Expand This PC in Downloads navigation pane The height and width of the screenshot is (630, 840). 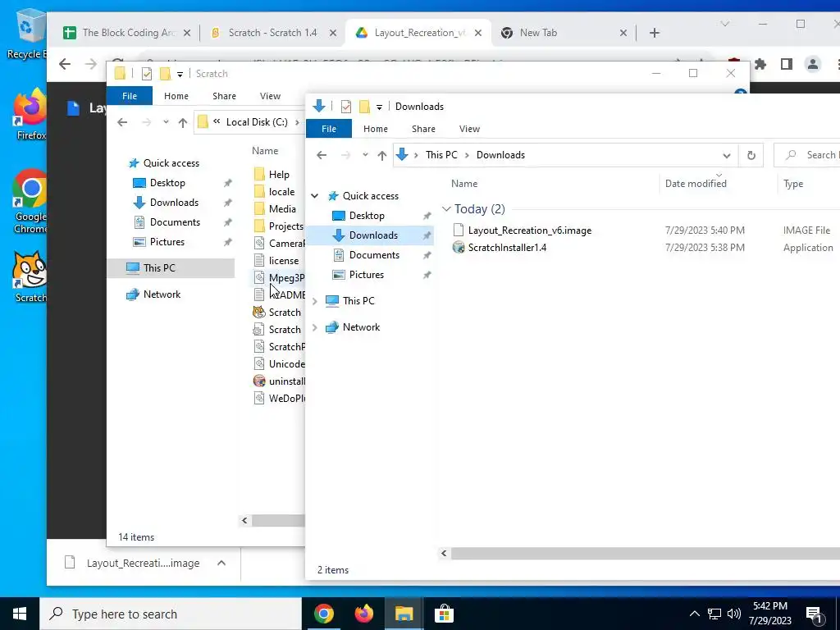click(315, 301)
